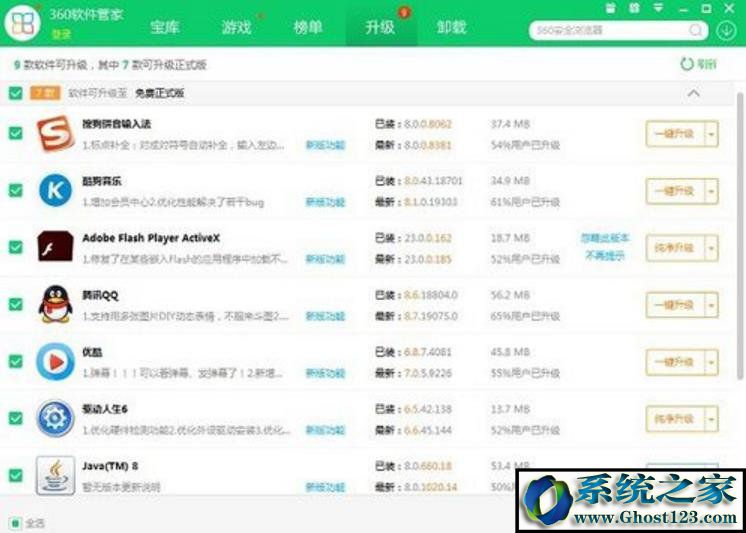Screen dimensions: 746x533
Task: Click the Tencent QQ penguin icon
Action: (56, 304)
